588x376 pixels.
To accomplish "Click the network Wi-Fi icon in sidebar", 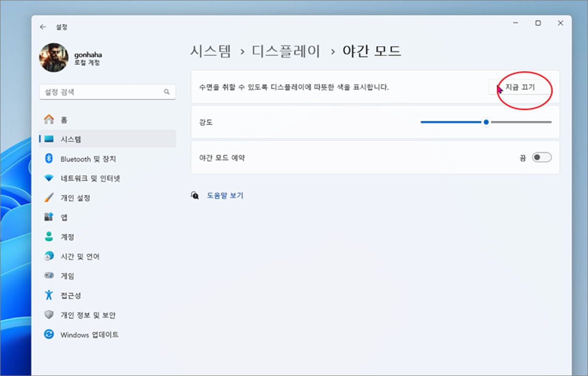I will click(49, 179).
